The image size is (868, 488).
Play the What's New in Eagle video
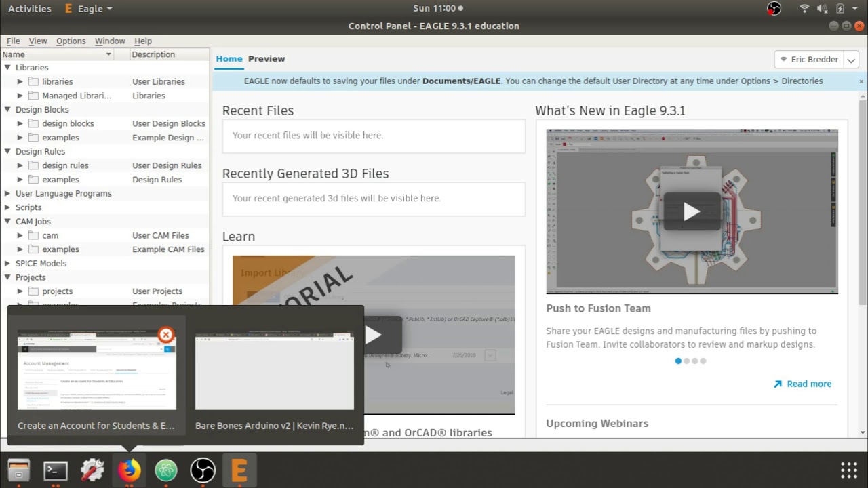[x=692, y=211]
